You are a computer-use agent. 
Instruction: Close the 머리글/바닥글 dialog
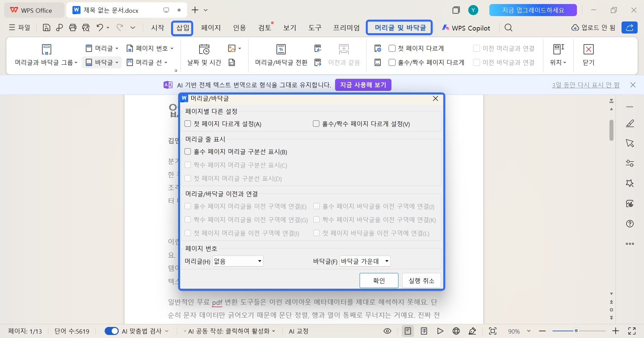tap(435, 99)
